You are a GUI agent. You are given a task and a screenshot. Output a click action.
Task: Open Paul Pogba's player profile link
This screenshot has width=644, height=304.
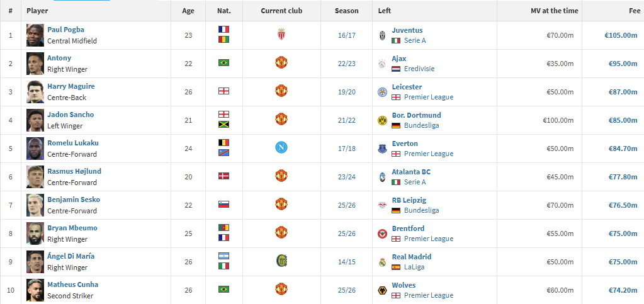pos(65,30)
